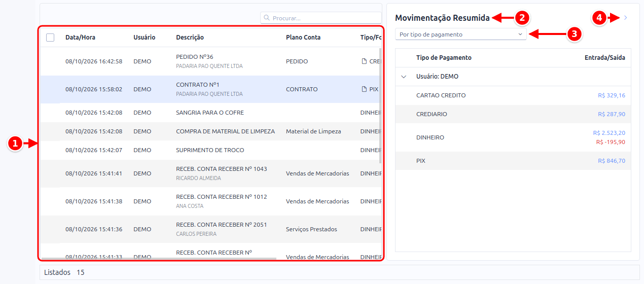The image size is (644, 284).
Task: Click the magnifier icon in the Procurar box
Action: coord(267,18)
